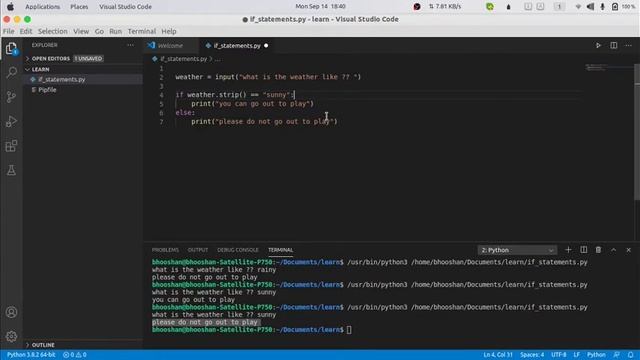Screen dimensions: 640x360
Task: Split the terminal panel
Action: 584,250
